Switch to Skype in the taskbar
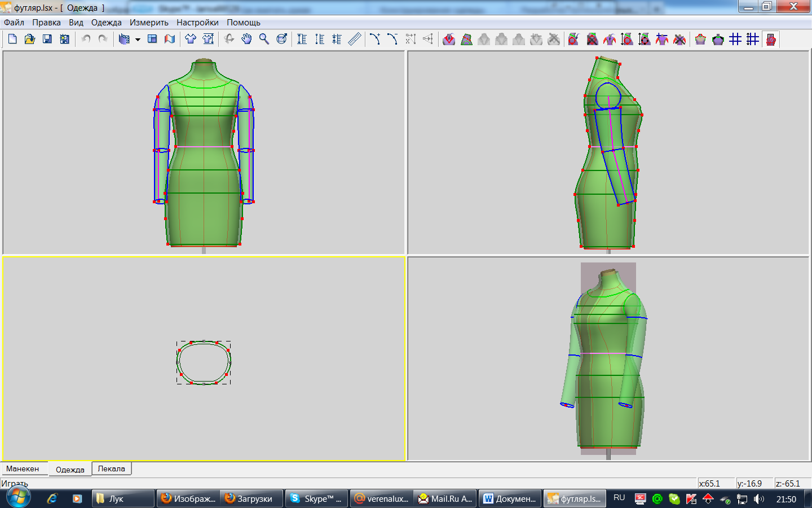The width and height of the screenshot is (812, 508). pyautogui.click(x=316, y=499)
